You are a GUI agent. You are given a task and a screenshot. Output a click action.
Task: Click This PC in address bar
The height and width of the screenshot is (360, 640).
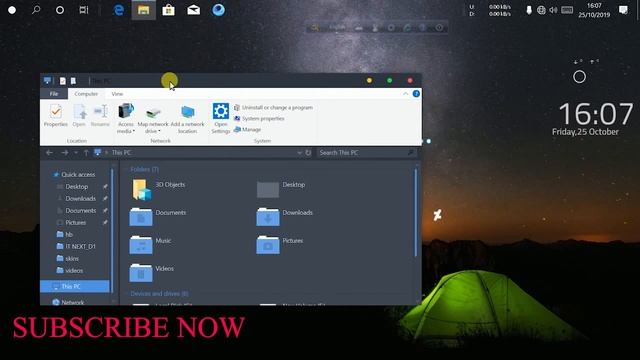[121, 153]
